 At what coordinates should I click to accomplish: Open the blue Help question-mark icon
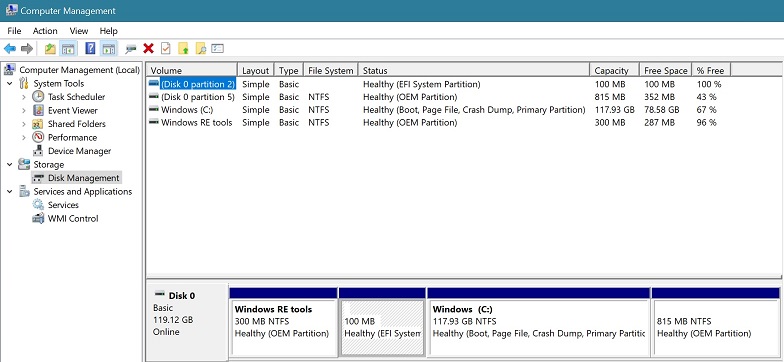(x=90, y=48)
